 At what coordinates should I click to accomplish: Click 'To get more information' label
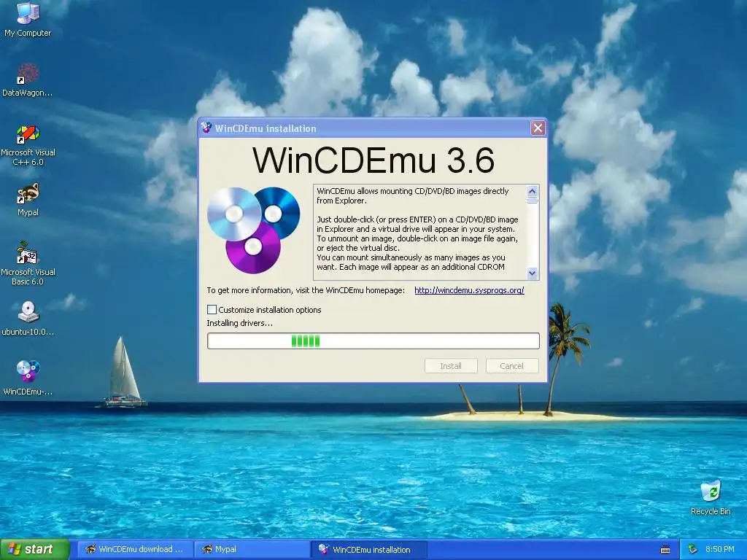click(x=306, y=290)
